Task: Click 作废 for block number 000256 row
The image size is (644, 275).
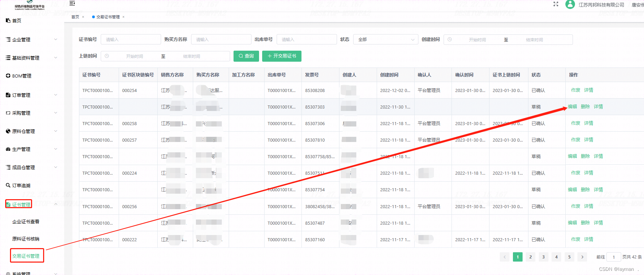Action: 576,206
